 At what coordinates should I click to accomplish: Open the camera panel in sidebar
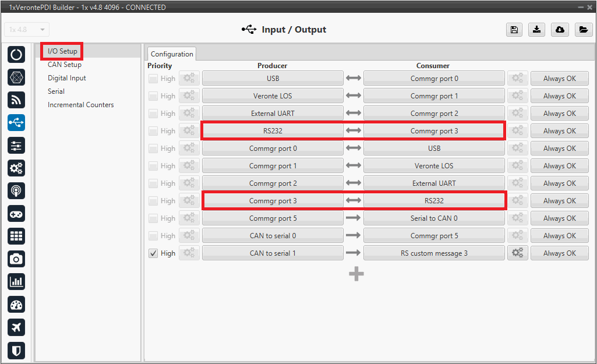click(16, 259)
